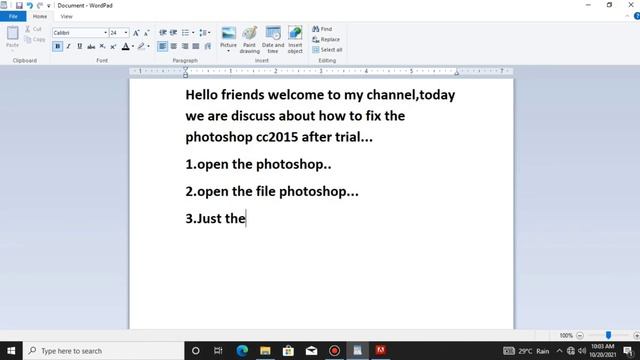Open File Explorer from taskbar

coord(265,351)
